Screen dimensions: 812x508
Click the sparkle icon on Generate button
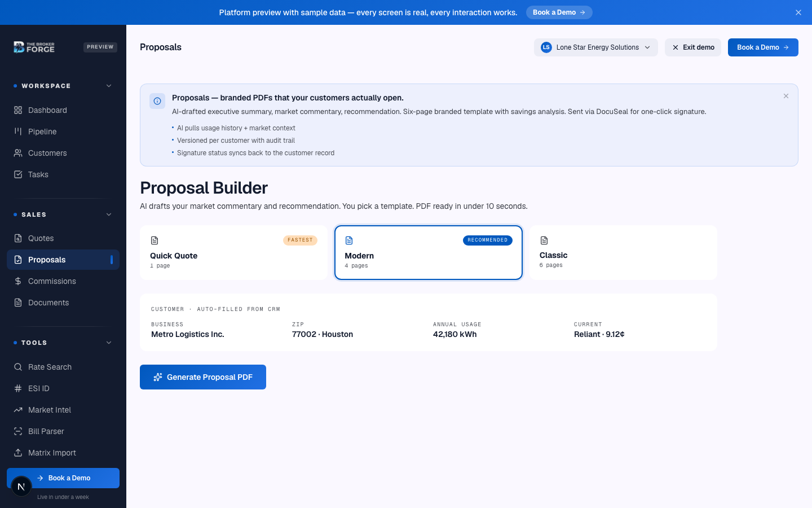pyautogui.click(x=158, y=377)
